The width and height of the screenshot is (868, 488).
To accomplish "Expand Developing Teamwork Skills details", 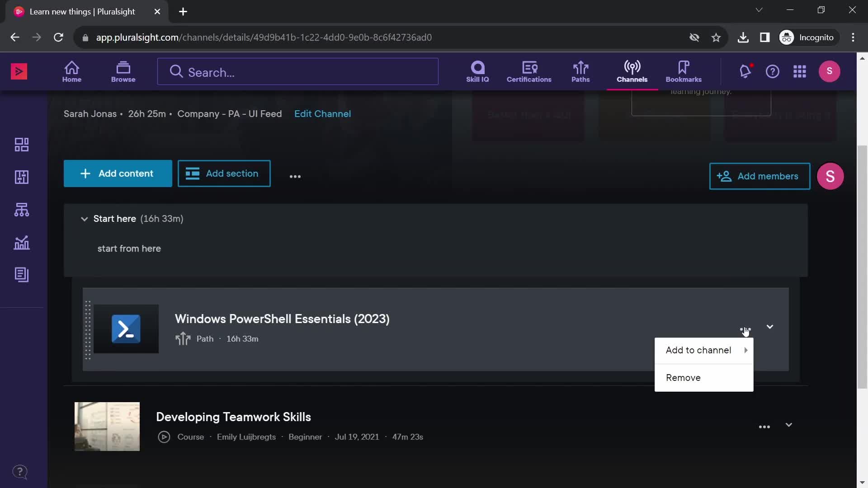I will coord(789,426).
